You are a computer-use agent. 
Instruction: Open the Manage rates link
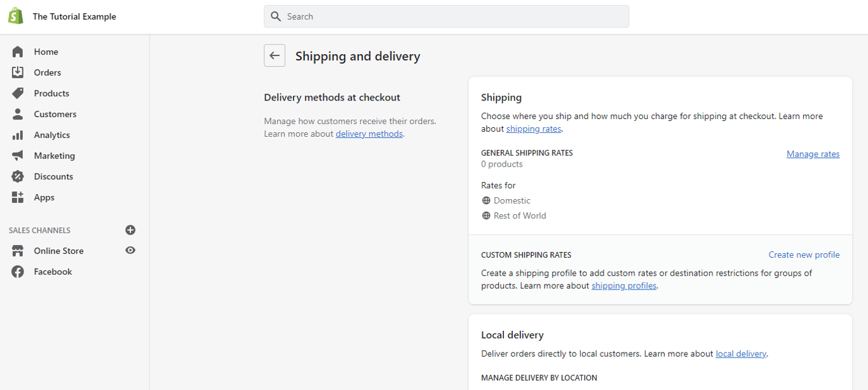[813, 153]
